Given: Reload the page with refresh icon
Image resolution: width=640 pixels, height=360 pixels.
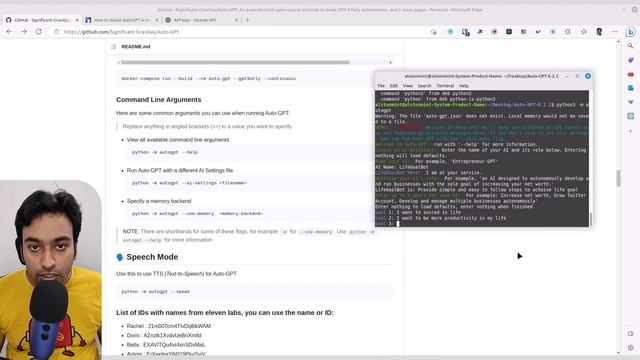Looking at the screenshot, I should click(39, 31).
